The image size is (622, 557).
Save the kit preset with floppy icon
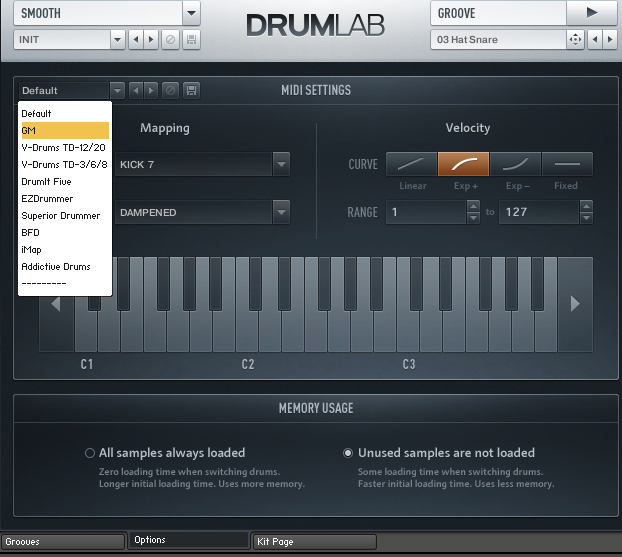[x=191, y=40]
